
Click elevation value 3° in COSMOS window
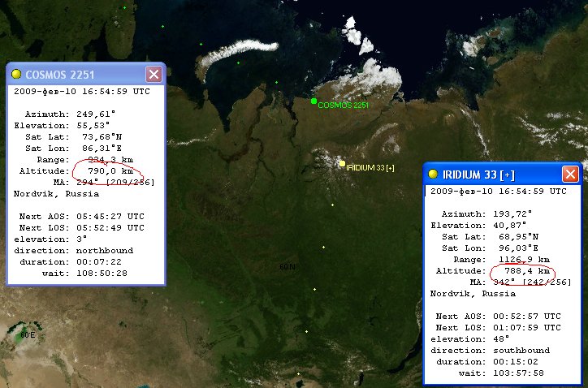click(x=82, y=239)
